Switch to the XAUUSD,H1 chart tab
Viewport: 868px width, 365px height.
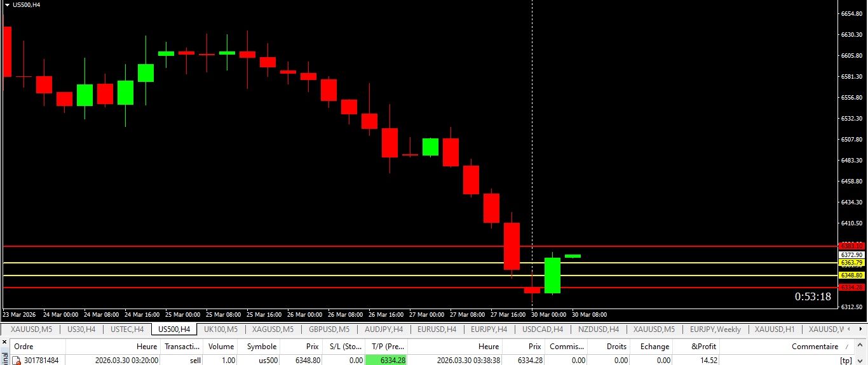tap(774, 329)
